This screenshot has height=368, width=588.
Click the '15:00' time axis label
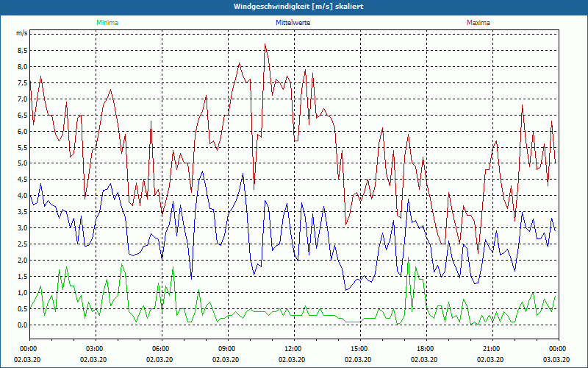(x=360, y=349)
